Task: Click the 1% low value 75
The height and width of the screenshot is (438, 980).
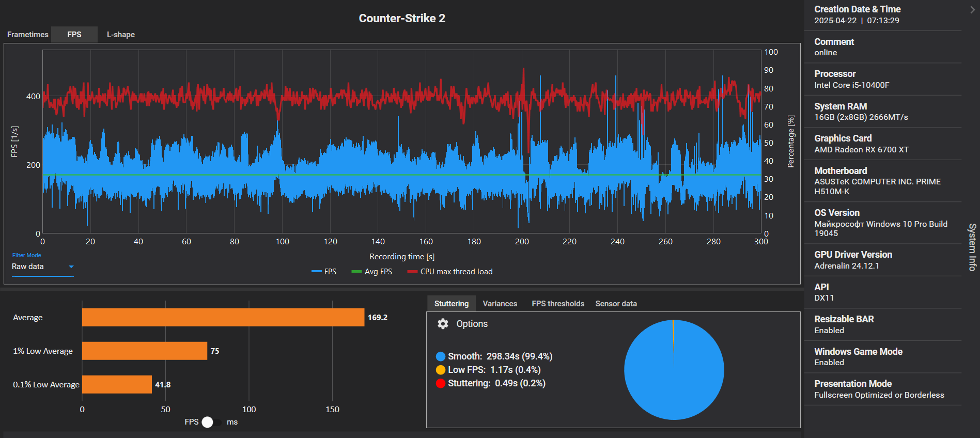Action: click(215, 351)
